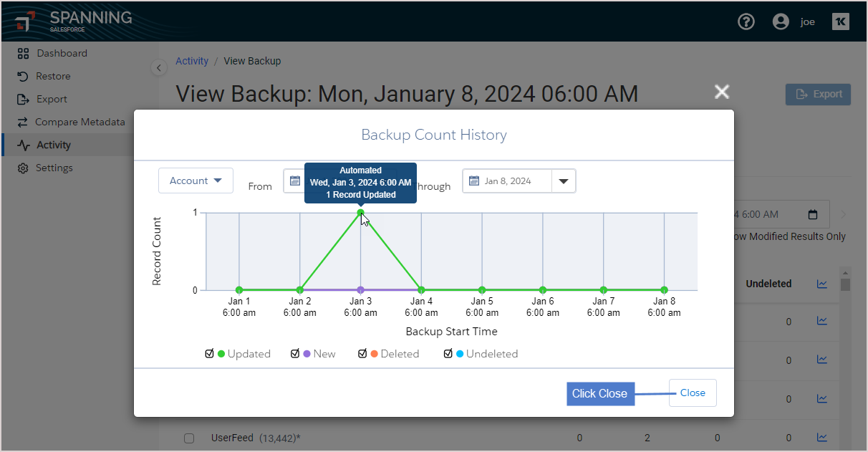This screenshot has height=452, width=868.
Task: Click the Jan 3 peak data point
Action: [x=360, y=212]
